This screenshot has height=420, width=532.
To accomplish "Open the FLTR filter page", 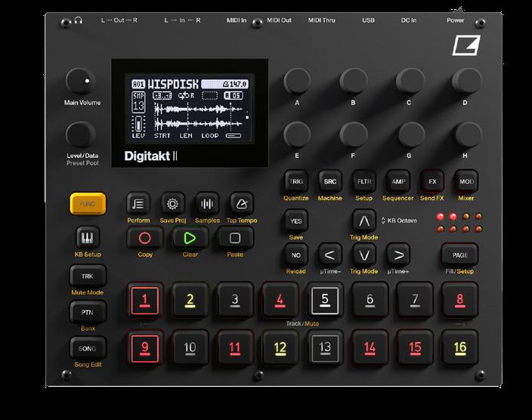I will pos(364,182).
